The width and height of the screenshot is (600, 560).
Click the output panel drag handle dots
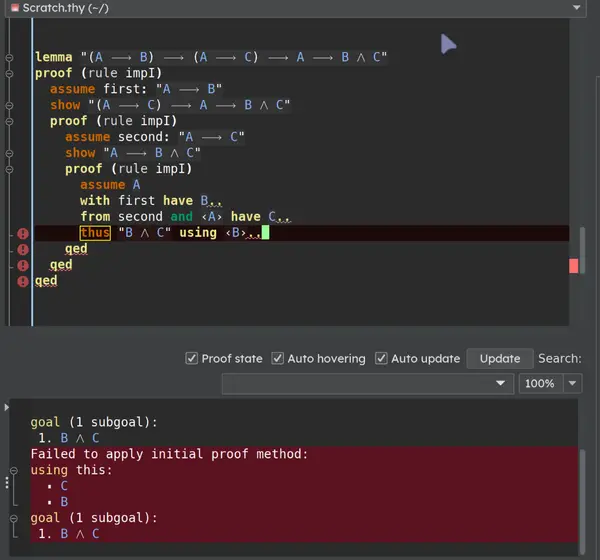[7, 482]
